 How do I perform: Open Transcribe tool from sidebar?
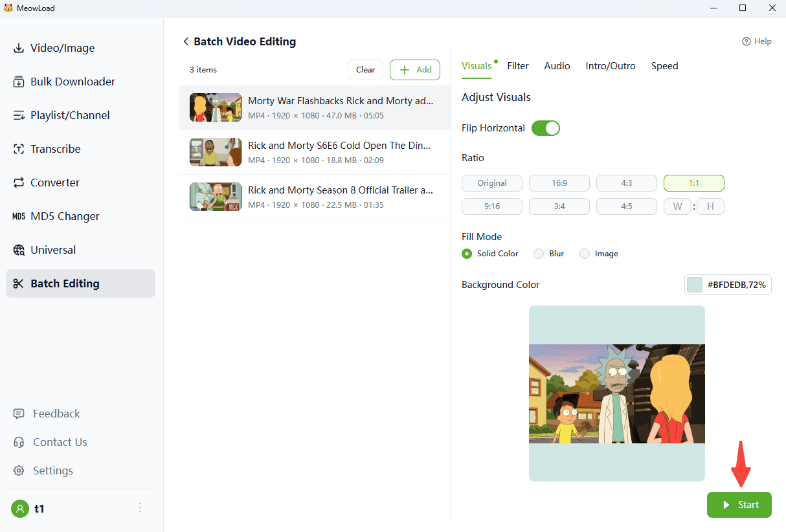[19, 149]
